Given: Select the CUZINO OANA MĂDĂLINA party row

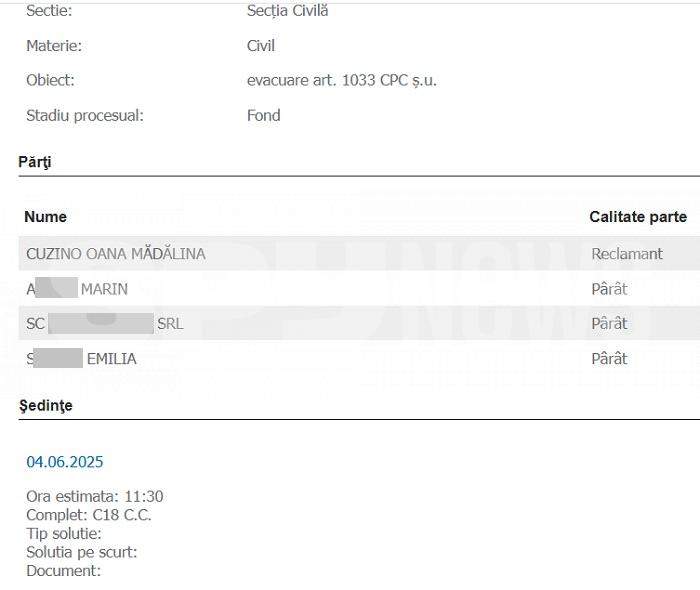Looking at the screenshot, I should point(359,253).
